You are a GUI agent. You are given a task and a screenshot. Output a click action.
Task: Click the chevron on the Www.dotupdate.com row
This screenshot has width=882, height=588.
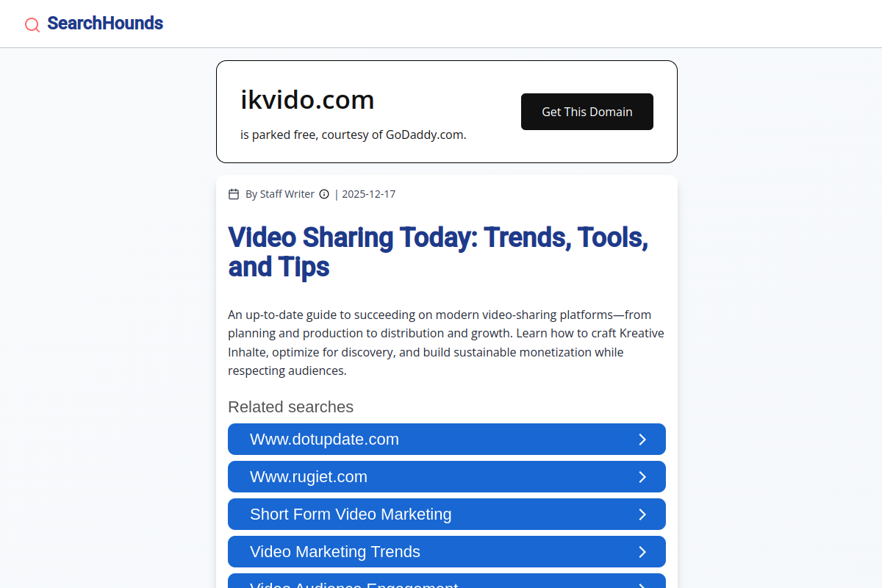point(642,440)
